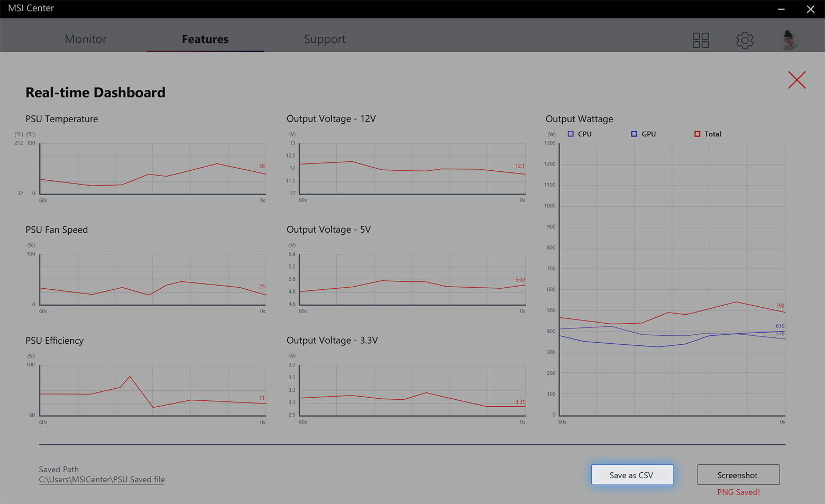Screen dimensions: 825x504
Task: Minimize the MSI Center window
Action: point(781,9)
